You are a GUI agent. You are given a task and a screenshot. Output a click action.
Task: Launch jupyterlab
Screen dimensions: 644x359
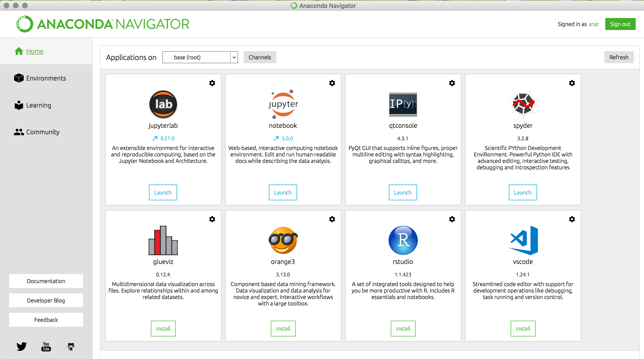163,192
